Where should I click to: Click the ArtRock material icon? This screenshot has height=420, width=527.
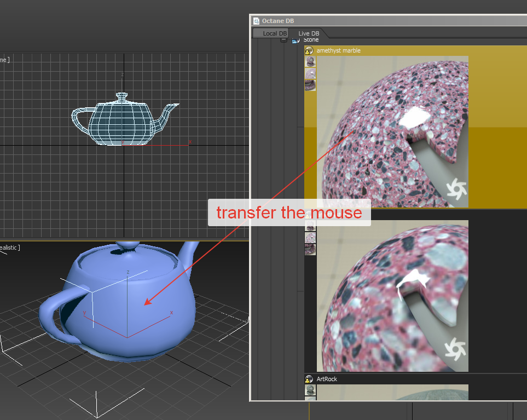coord(309,379)
